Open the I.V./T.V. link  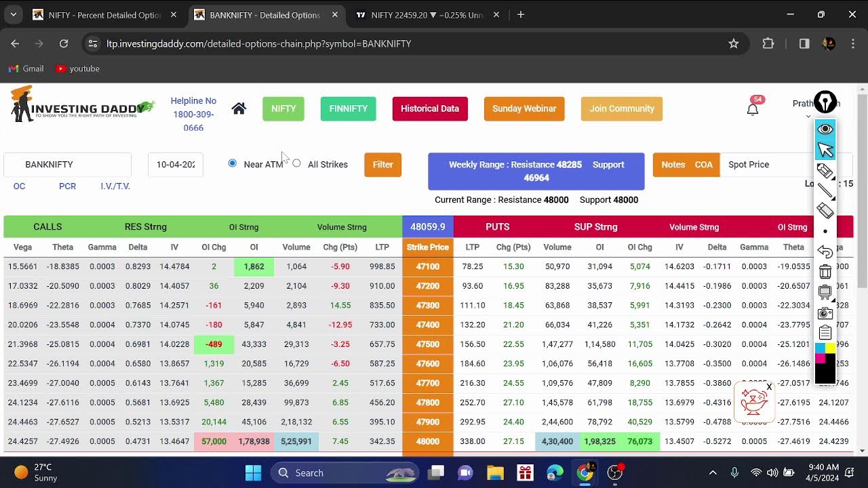pos(115,186)
